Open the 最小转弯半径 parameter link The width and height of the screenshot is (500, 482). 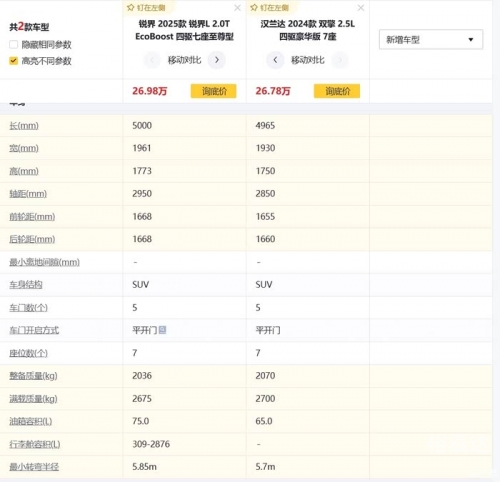(34, 467)
